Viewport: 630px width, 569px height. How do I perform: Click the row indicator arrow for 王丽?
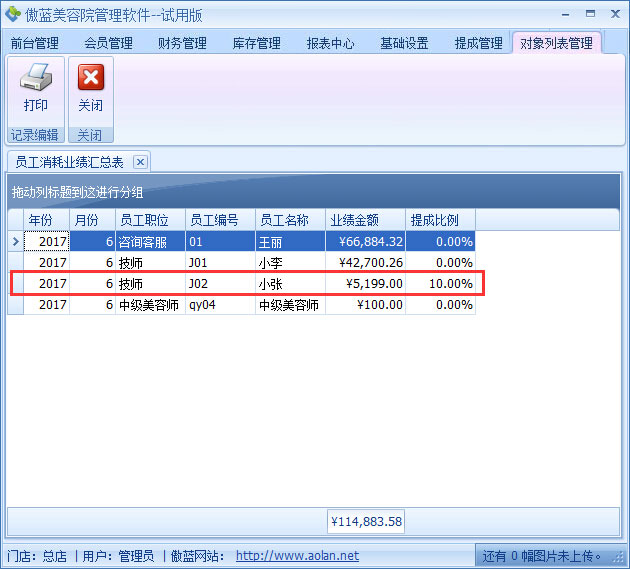[x=15, y=241]
